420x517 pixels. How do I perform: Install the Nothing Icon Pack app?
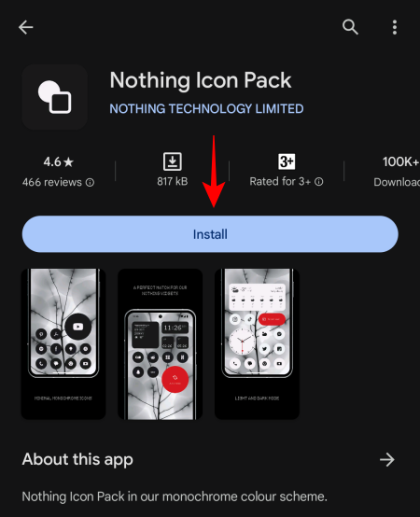(x=210, y=234)
